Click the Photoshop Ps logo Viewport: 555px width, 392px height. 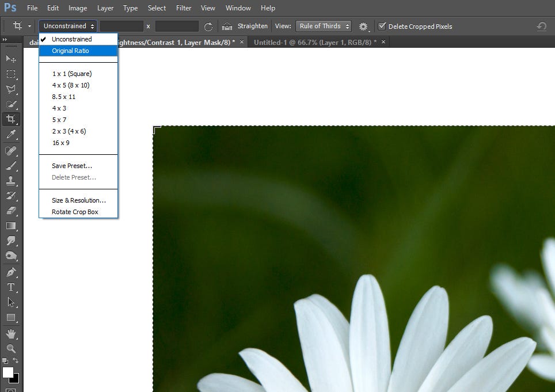[10, 7]
